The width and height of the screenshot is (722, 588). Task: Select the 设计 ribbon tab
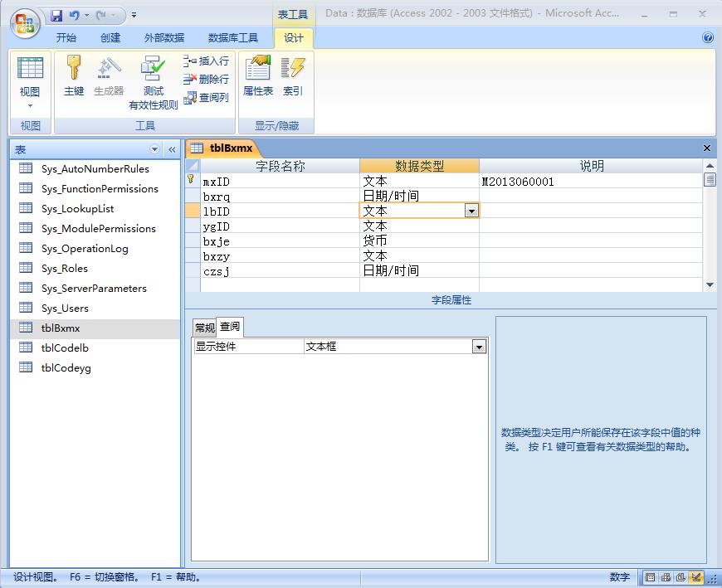[x=294, y=37]
